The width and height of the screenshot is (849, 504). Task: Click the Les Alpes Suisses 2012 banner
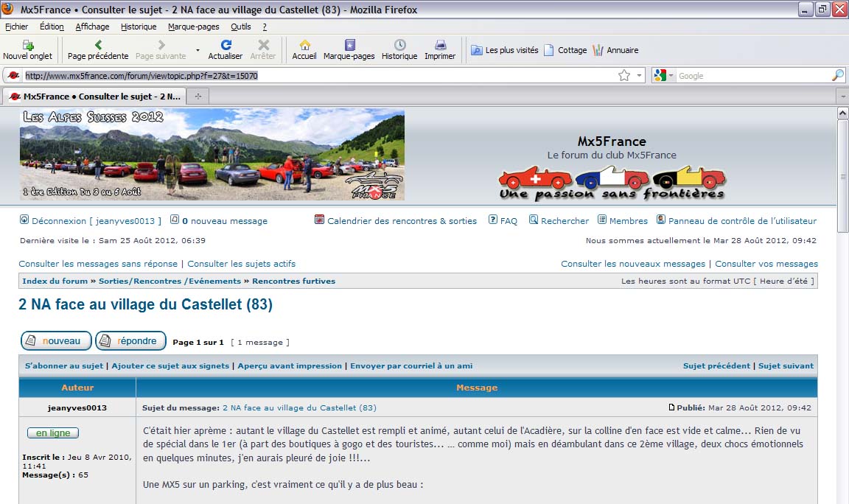[x=212, y=155]
